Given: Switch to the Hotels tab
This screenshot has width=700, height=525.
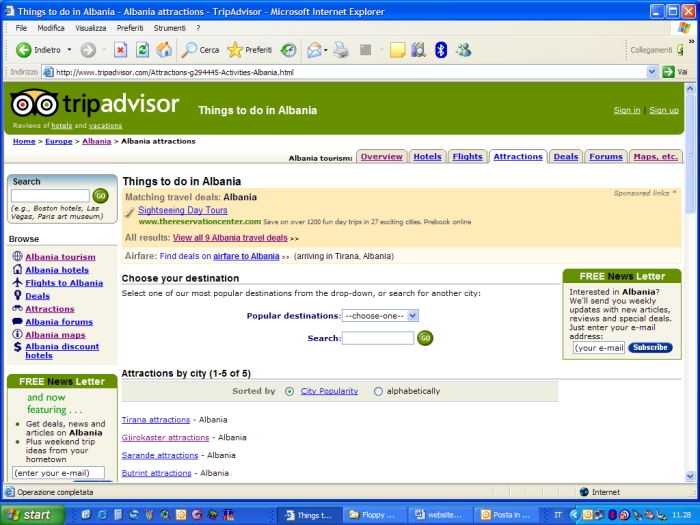Looking at the screenshot, I should pyautogui.click(x=427, y=157).
